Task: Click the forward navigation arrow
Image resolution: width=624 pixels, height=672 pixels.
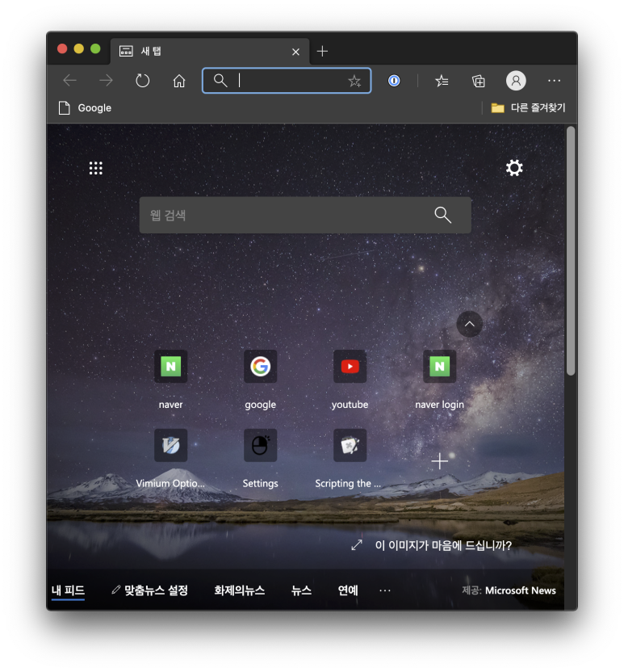Action: [106, 81]
